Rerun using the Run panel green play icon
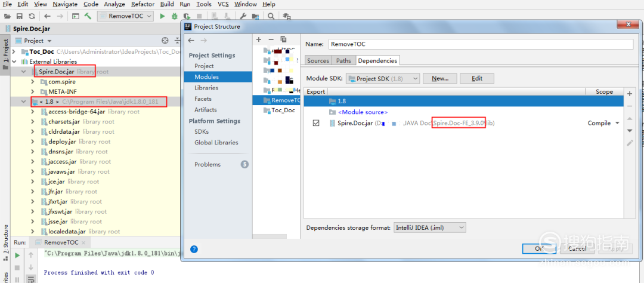The image size is (644, 283). click(x=17, y=256)
